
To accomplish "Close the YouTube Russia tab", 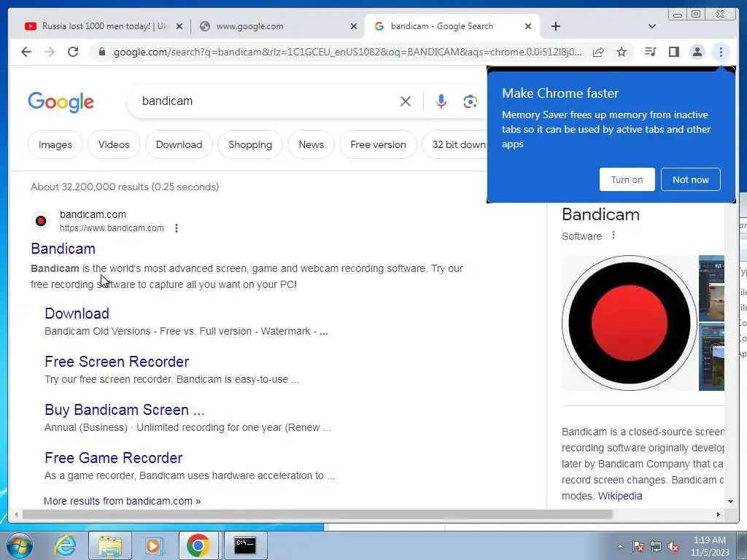I will click(179, 27).
